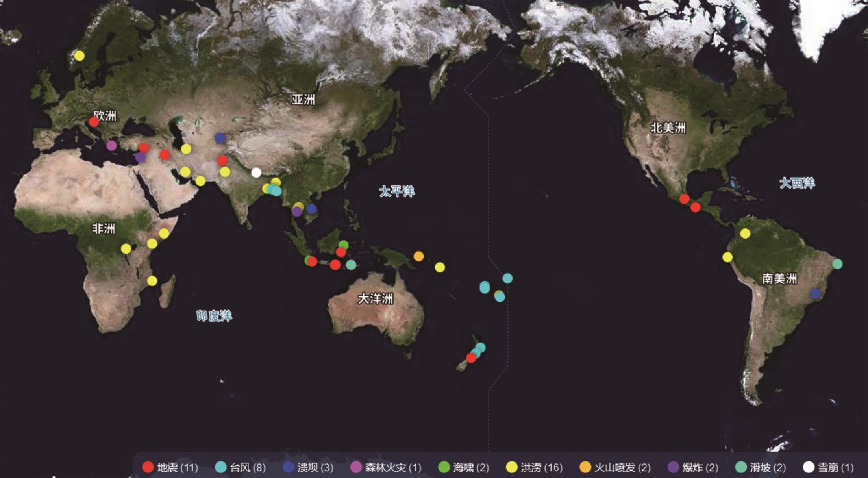Click the white avalanche marker in the Himalayas
This screenshot has height=478, width=868.
pyautogui.click(x=256, y=172)
